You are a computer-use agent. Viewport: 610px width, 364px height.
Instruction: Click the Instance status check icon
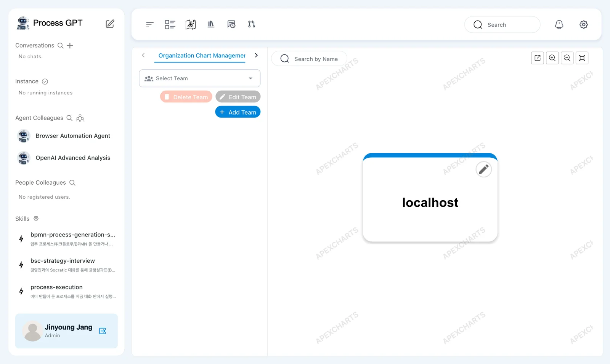point(45,81)
